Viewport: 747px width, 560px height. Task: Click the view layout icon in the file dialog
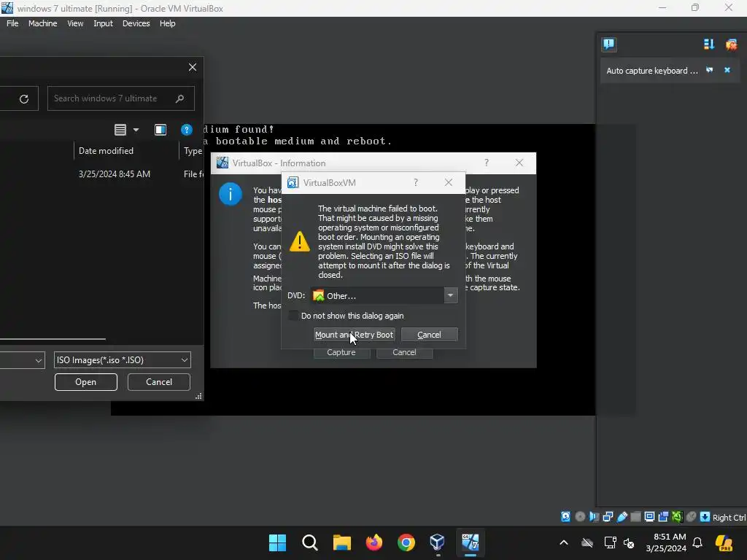(x=120, y=130)
